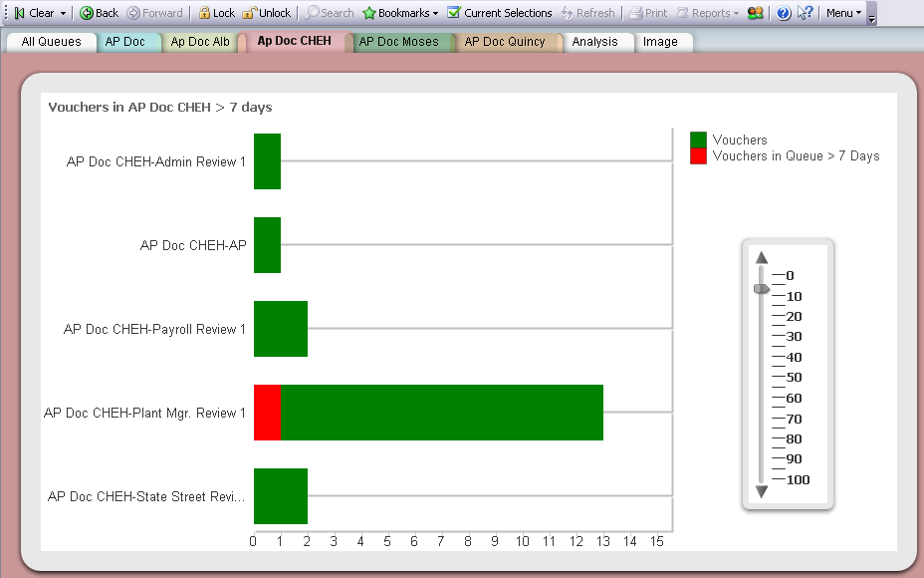The height and width of the screenshot is (578, 924).
Task: Click the red 'Vouchers in Queue > 7 Days' legend swatch
Action: [698, 156]
